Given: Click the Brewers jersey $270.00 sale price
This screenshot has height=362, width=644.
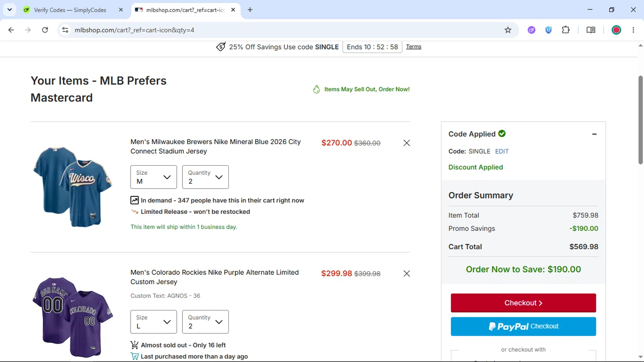Looking at the screenshot, I should 337,143.
